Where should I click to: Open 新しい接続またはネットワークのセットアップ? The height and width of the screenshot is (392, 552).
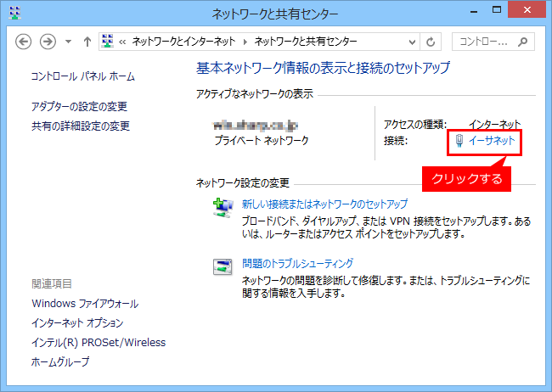point(324,204)
